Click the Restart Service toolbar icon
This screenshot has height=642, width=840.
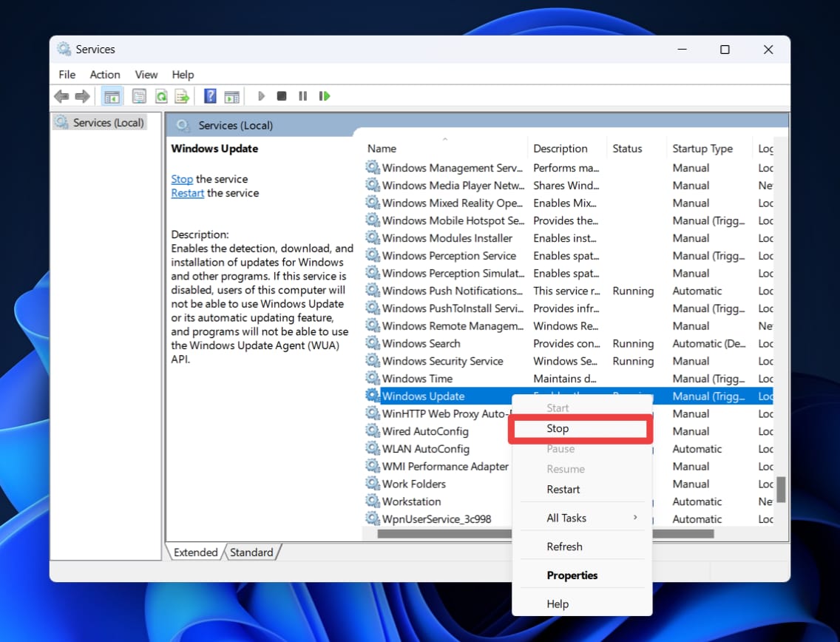(324, 96)
